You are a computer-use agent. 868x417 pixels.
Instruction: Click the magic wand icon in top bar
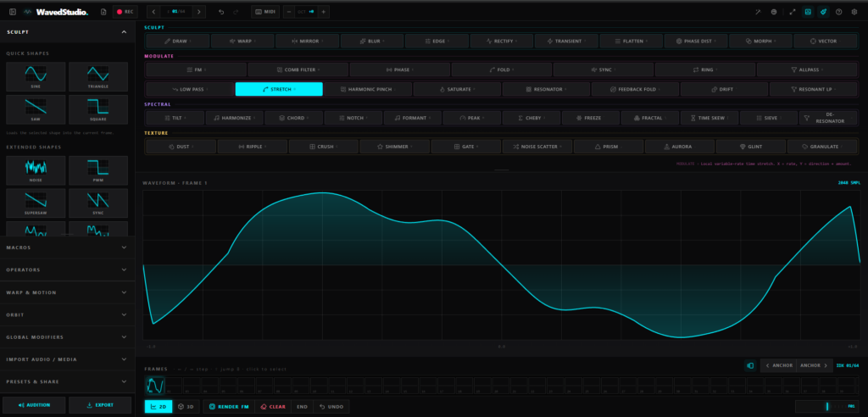(x=758, y=12)
